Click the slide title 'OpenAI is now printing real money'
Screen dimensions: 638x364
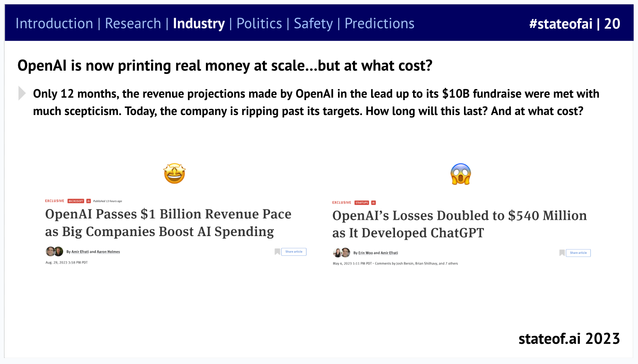(225, 66)
